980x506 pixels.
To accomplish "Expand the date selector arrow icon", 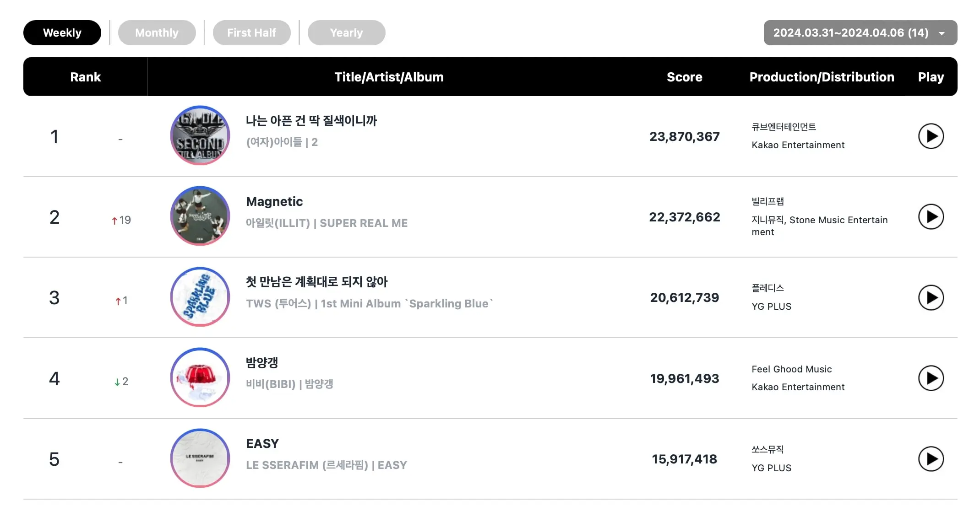I will coord(942,33).
